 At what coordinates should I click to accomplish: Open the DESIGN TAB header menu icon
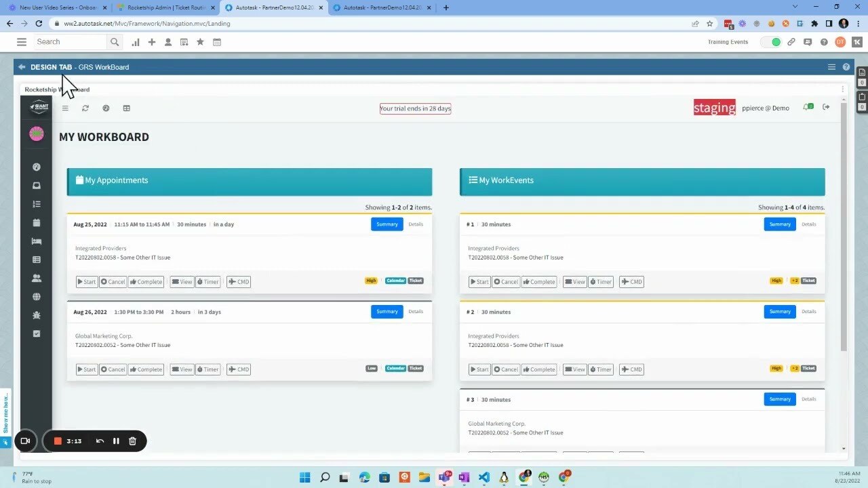click(831, 67)
